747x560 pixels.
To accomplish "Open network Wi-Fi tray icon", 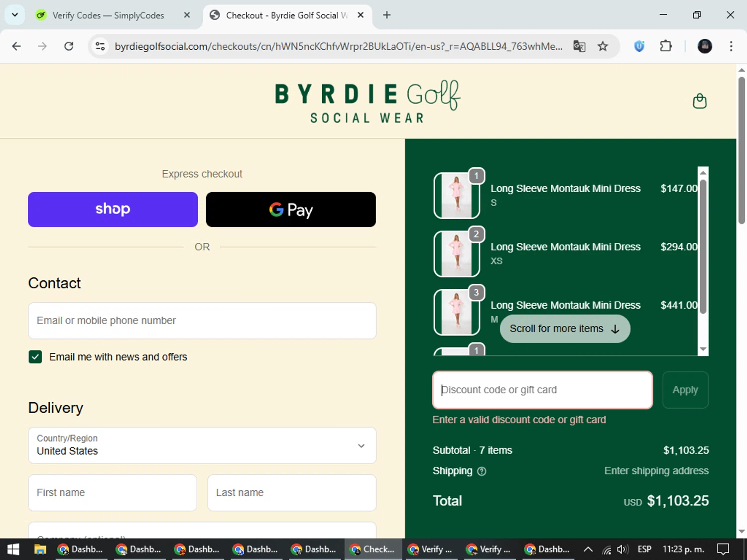I will 606,549.
